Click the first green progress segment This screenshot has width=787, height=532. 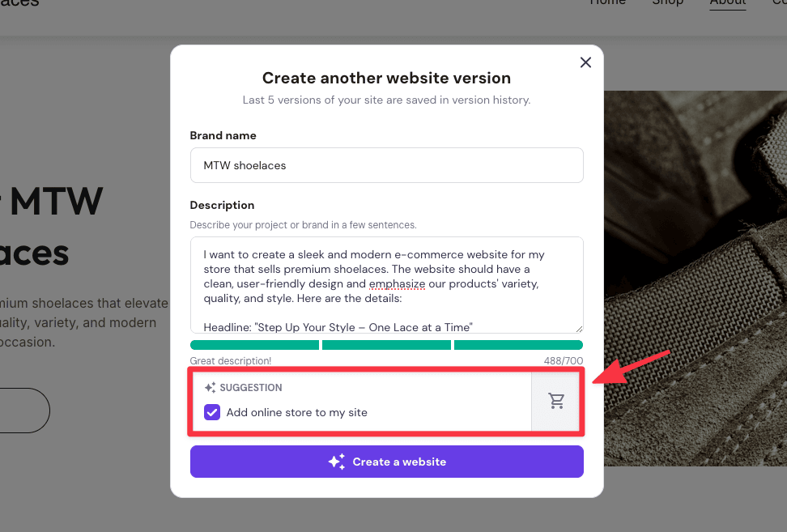pyautogui.click(x=254, y=344)
